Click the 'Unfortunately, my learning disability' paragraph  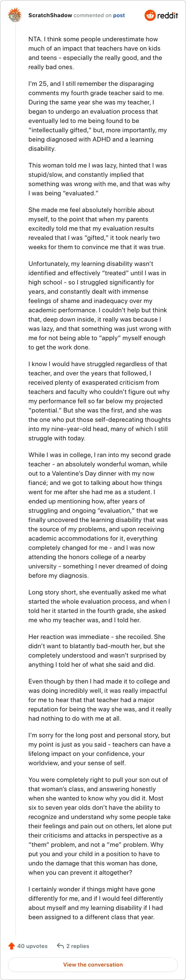100,305
